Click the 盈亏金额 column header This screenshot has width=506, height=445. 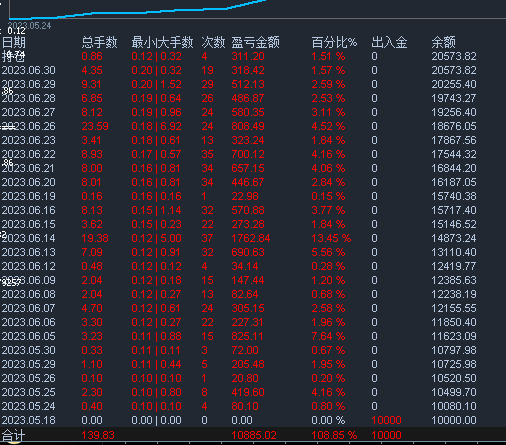[x=256, y=42]
